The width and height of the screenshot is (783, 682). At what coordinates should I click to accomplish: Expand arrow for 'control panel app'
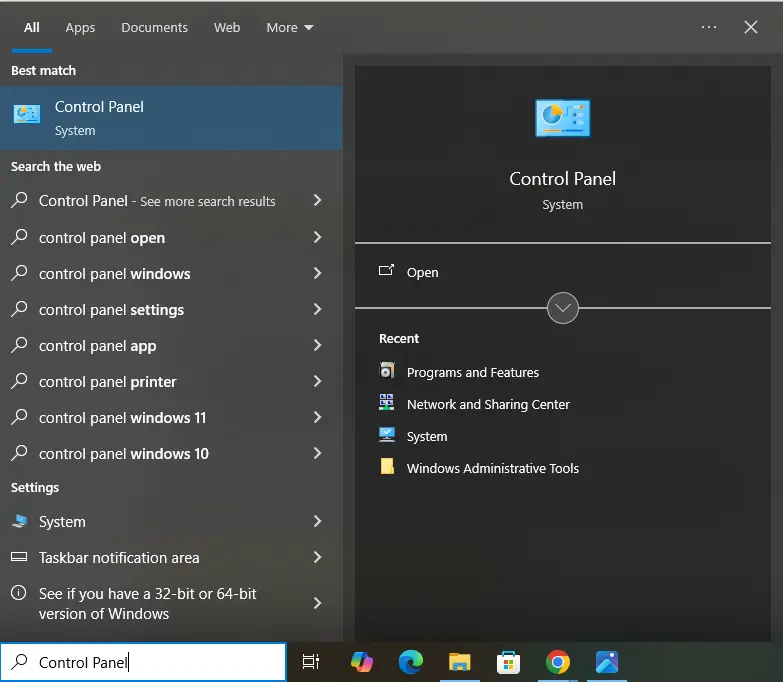[317, 345]
